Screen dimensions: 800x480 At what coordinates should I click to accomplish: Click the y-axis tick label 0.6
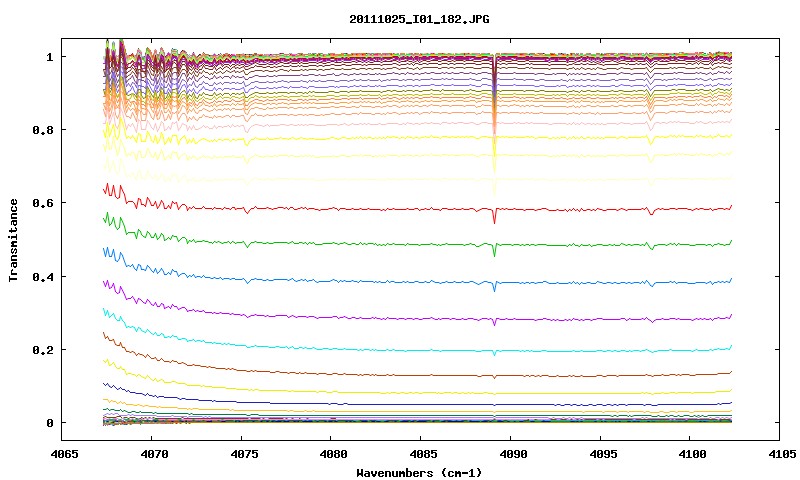point(42,203)
